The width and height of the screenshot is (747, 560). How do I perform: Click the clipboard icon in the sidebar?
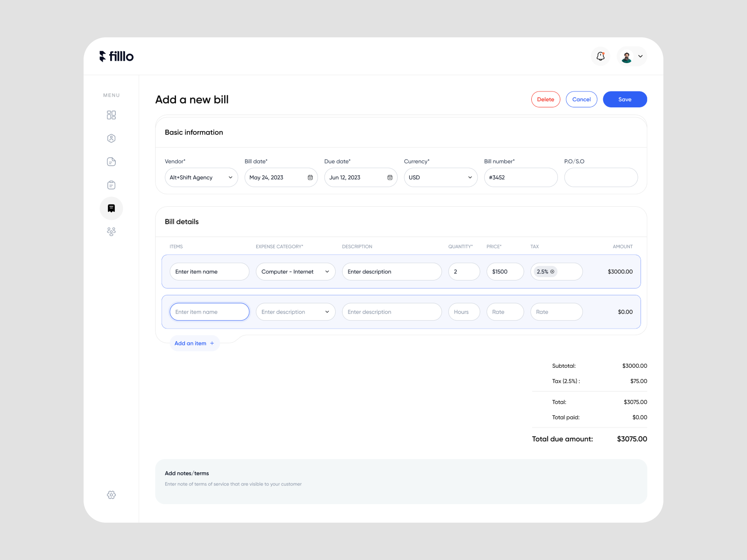point(111,185)
